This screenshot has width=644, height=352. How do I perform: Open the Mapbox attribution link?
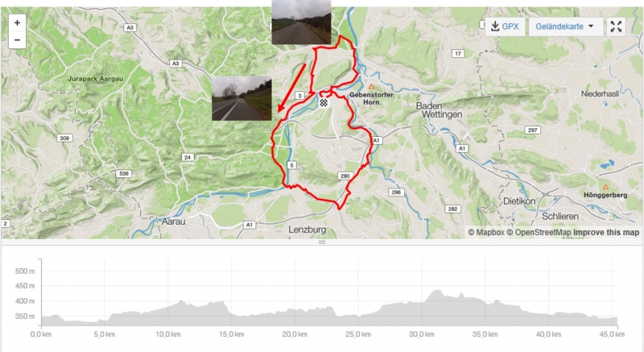486,233
